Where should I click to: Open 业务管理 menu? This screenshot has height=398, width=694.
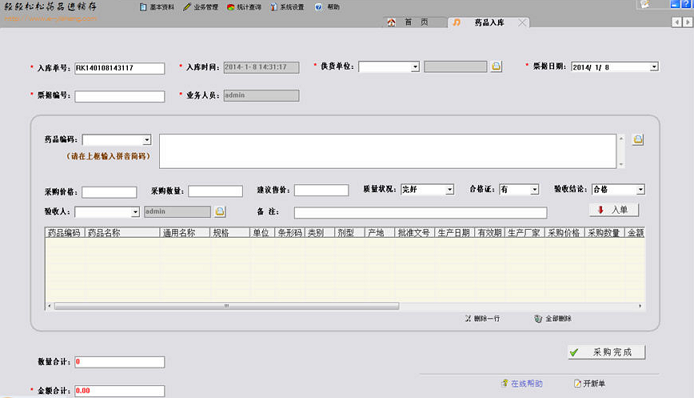click(x=200, y=7)
